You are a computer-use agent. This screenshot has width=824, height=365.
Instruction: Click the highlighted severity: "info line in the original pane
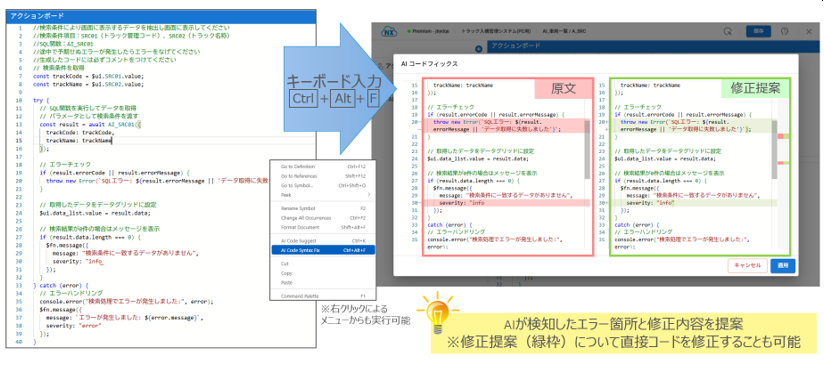click(506, 202)
